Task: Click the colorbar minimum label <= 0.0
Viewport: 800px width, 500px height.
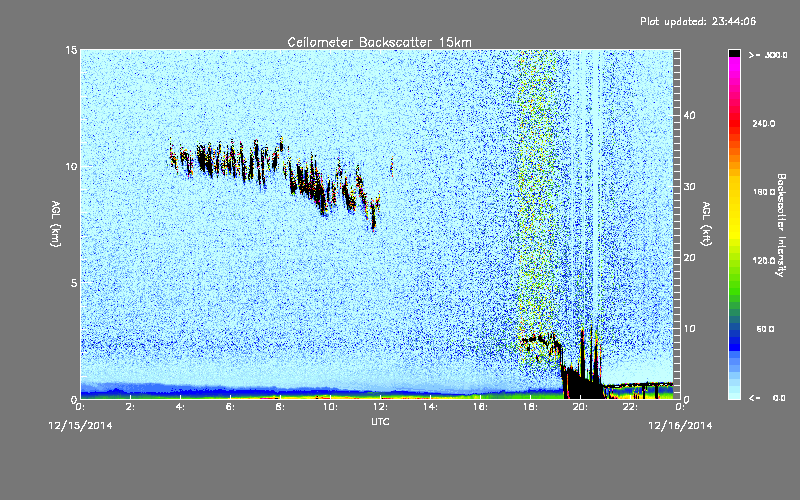Action: (x=767, y=398)
